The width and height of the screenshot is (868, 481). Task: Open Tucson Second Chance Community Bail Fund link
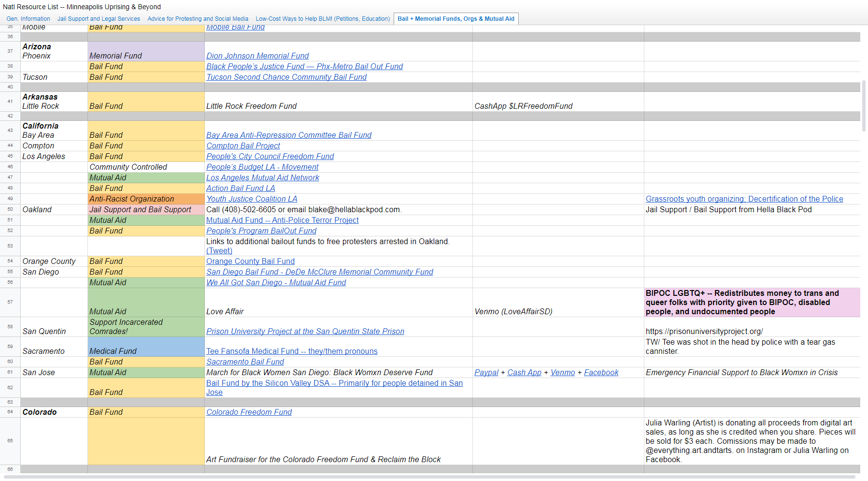286,77
